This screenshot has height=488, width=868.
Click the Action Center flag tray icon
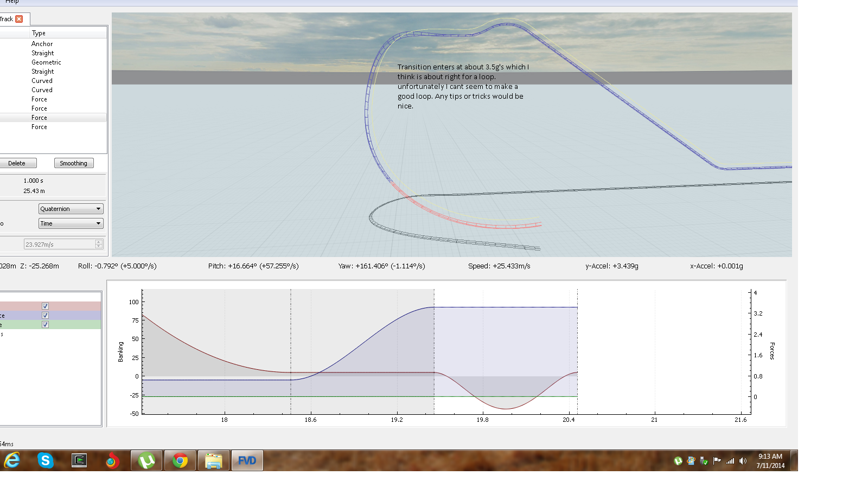pos(717,461)
